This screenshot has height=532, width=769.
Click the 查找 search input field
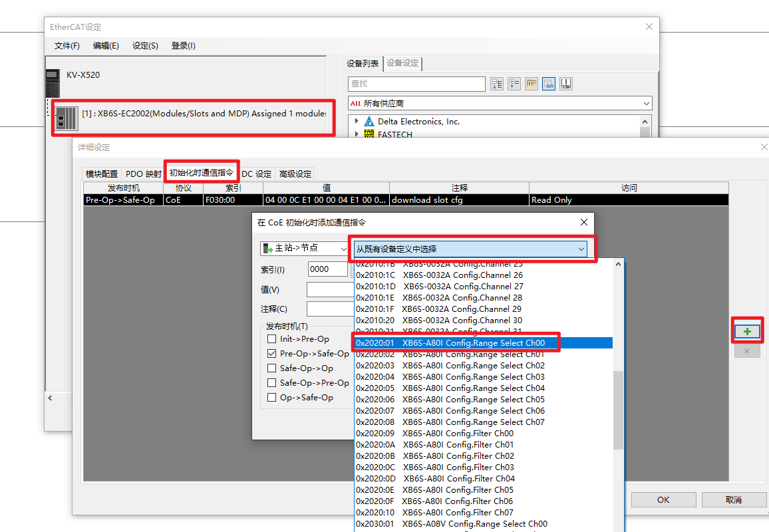pyautogui.click(x=416, y=84)
